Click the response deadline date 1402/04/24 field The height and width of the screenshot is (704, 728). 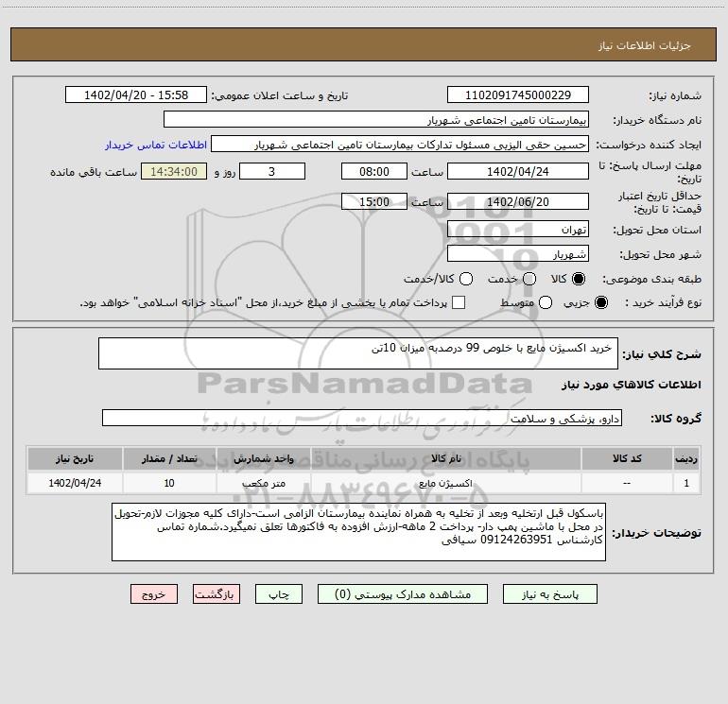click(x=518, y=171)
